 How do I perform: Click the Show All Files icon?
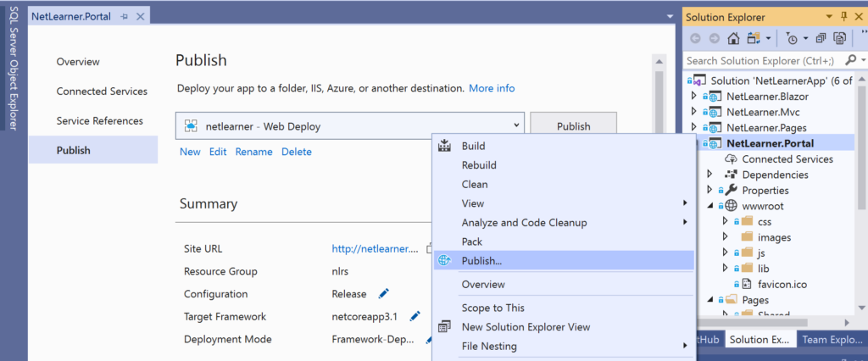pyautogui.click(x=840, y=39)
